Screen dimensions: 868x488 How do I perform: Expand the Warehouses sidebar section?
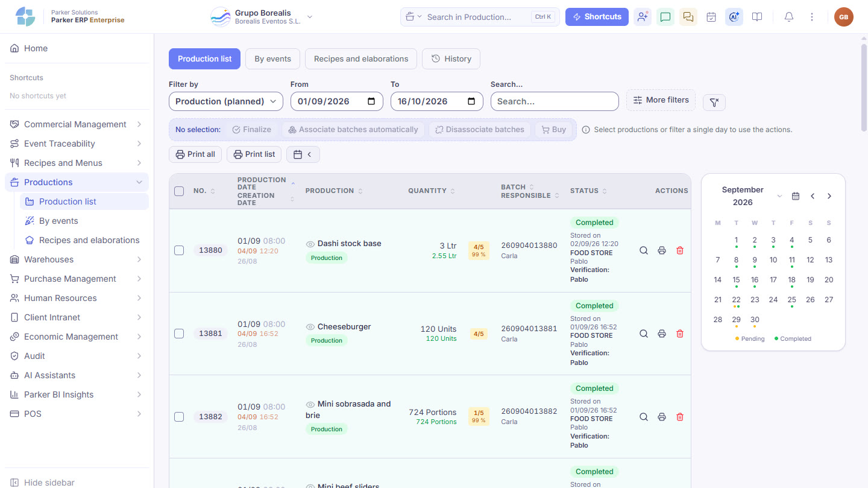pyautogui.click(x=77, y=259)
